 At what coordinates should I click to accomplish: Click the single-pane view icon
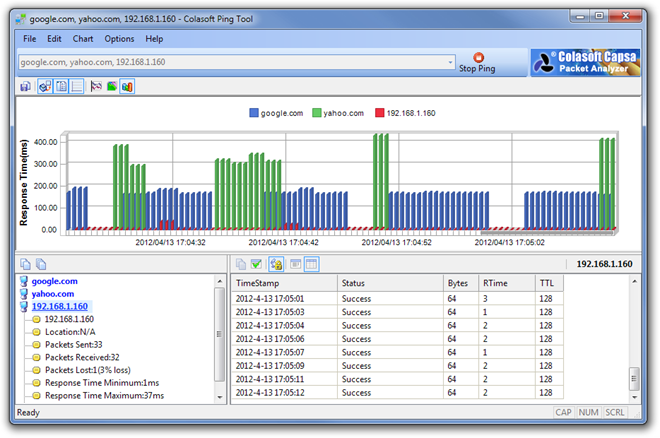coord(295,264)
